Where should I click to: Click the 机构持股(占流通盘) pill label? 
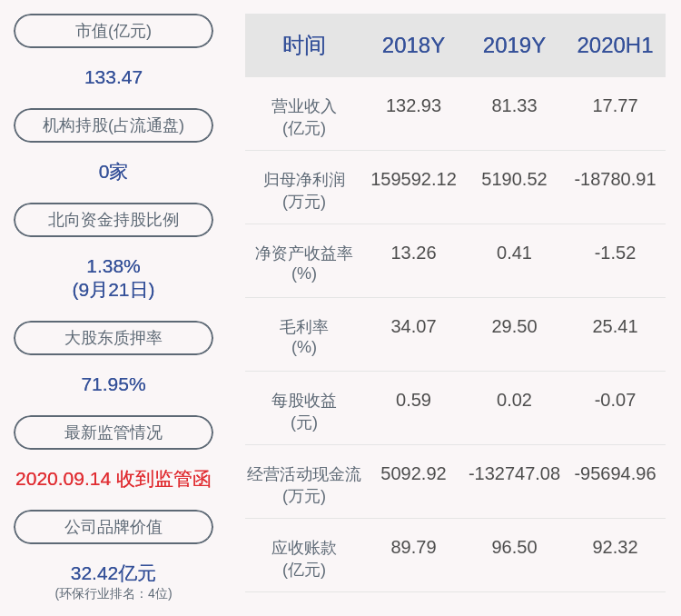click(113, 125)
